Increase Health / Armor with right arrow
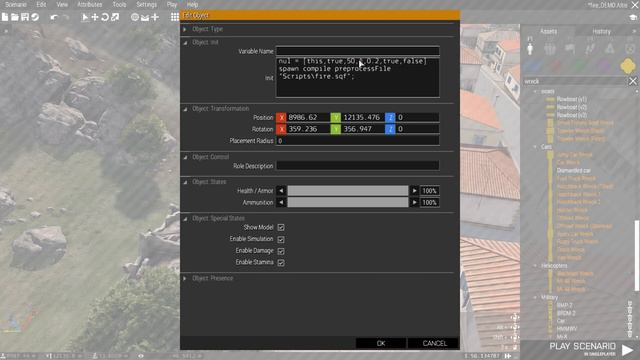This screenshot has height=360, width=640. point(414,191)
